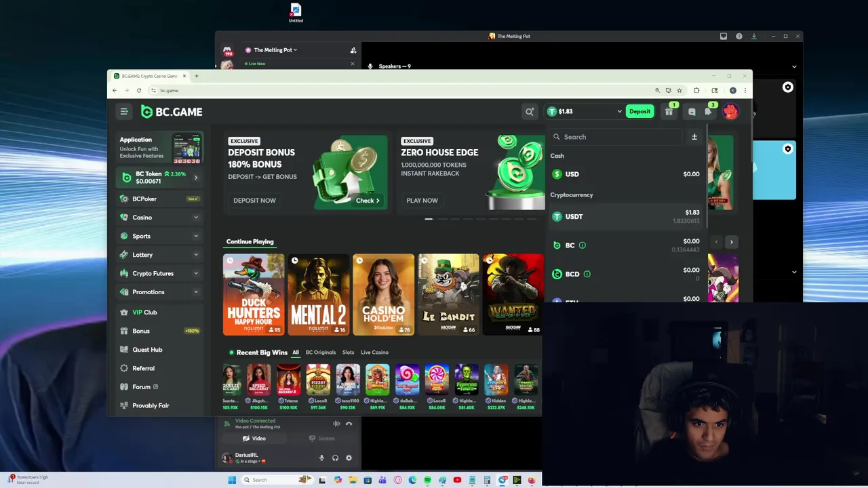Viewport: 868px width, 488px height.
Task: Select the BC currency row
Action: [627, 245]
